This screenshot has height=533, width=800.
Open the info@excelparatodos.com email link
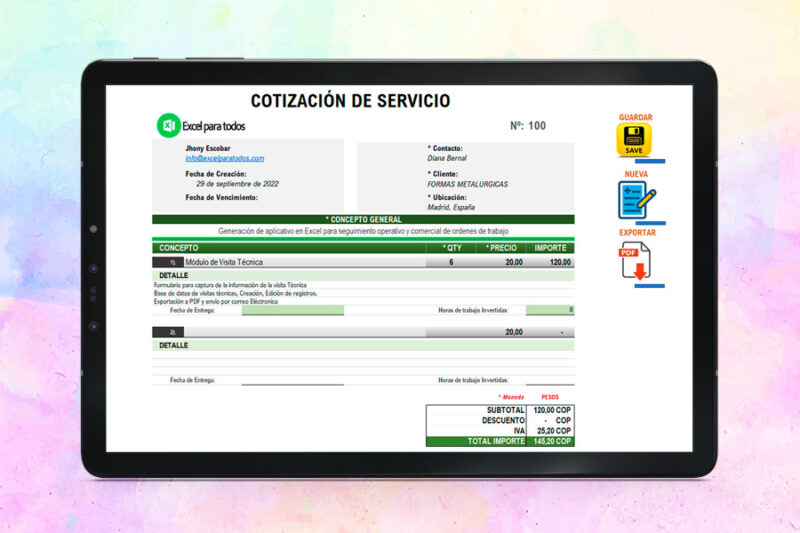point(224,158)
